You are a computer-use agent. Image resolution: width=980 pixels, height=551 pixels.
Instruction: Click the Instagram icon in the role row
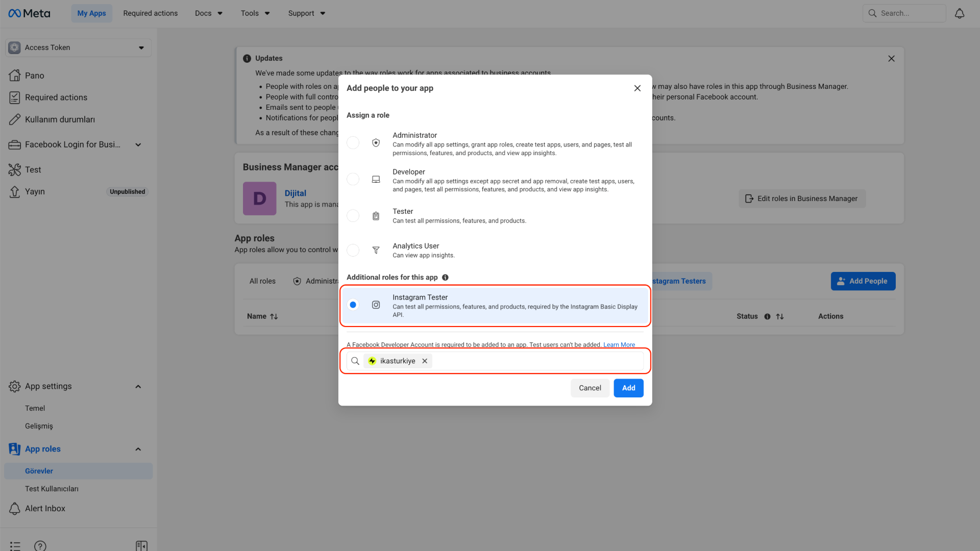point(376,305)
